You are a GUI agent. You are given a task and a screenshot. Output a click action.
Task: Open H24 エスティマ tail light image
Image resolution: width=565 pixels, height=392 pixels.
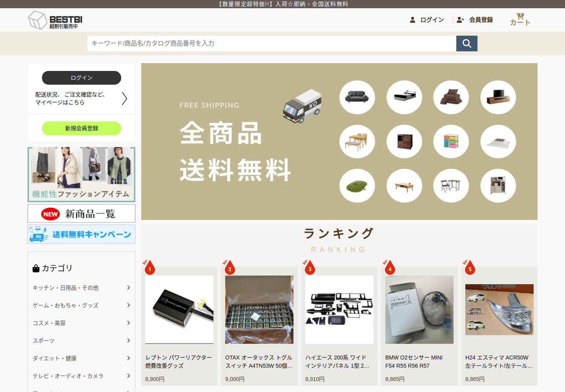[x=499, y=310]
